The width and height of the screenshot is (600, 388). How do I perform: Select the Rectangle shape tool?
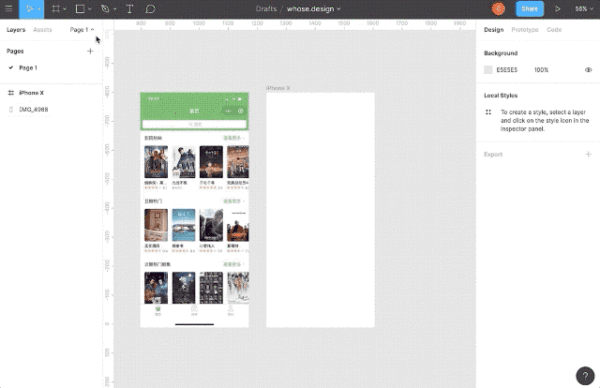[x=80, y=9]
